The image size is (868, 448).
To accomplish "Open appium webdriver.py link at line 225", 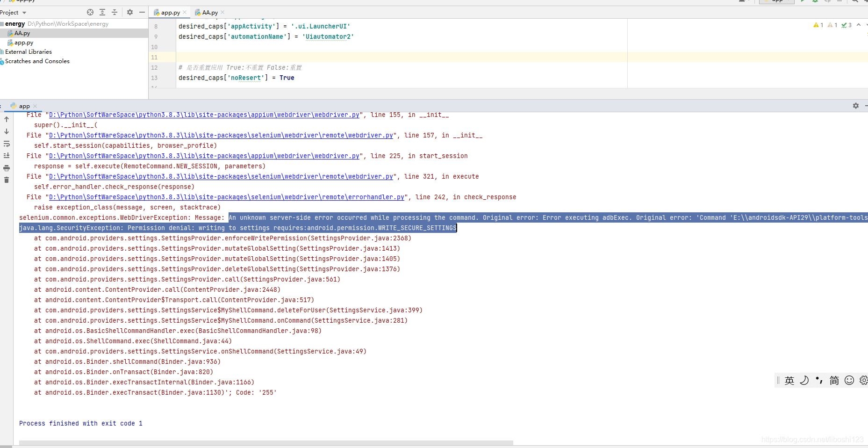I will click(x=204, y=156).
